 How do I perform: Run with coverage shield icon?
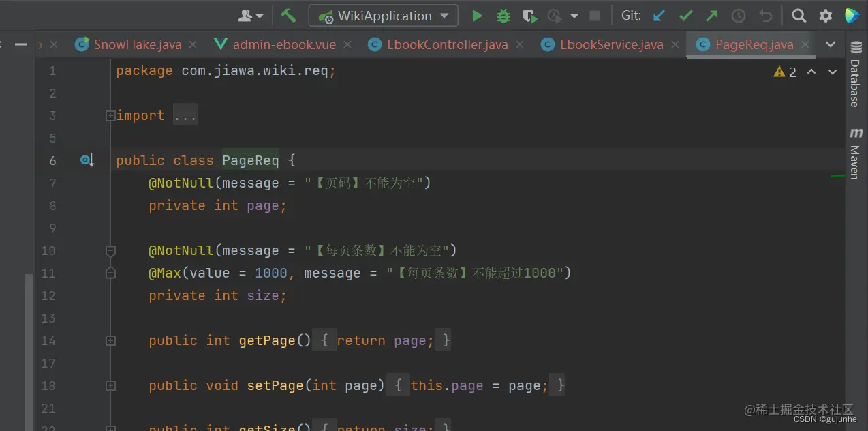click(x=529, y=15)
